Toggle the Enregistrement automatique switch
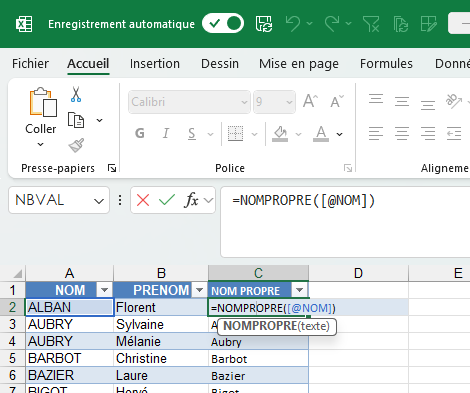This screenshot has height=393, width=470. coord(223,23)
